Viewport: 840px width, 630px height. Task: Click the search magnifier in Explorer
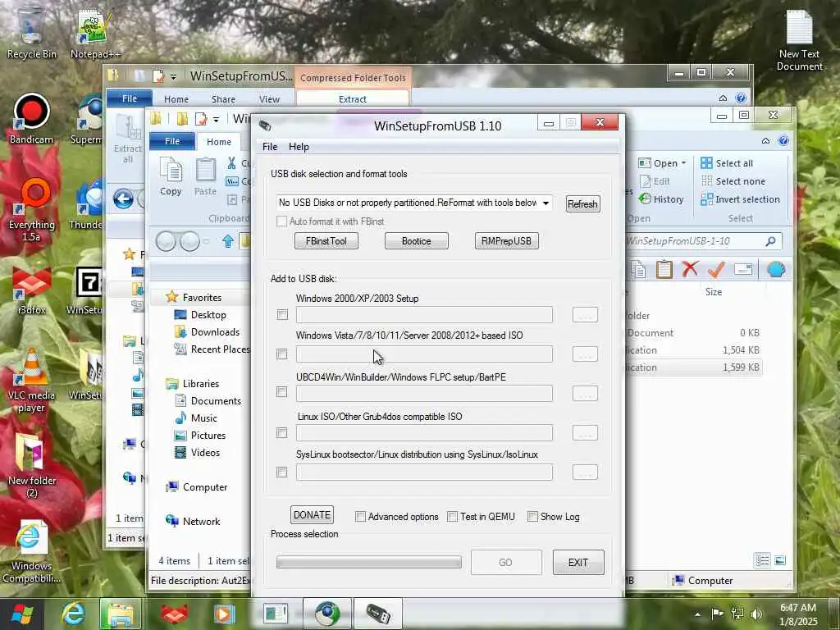[x=771, y=241]
